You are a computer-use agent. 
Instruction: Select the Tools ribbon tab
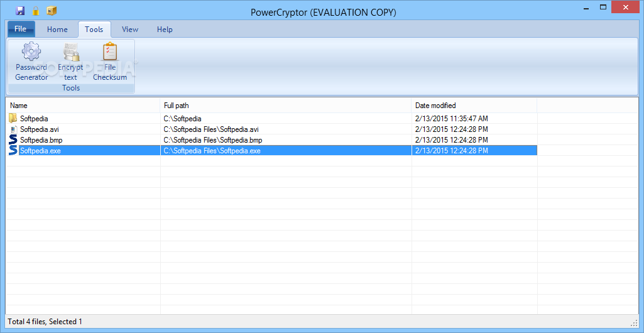pyautogui.click(x=94, y=29)
